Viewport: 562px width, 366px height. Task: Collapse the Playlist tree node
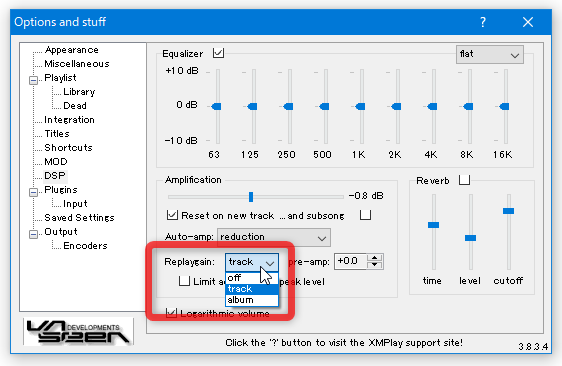point(33,80)
